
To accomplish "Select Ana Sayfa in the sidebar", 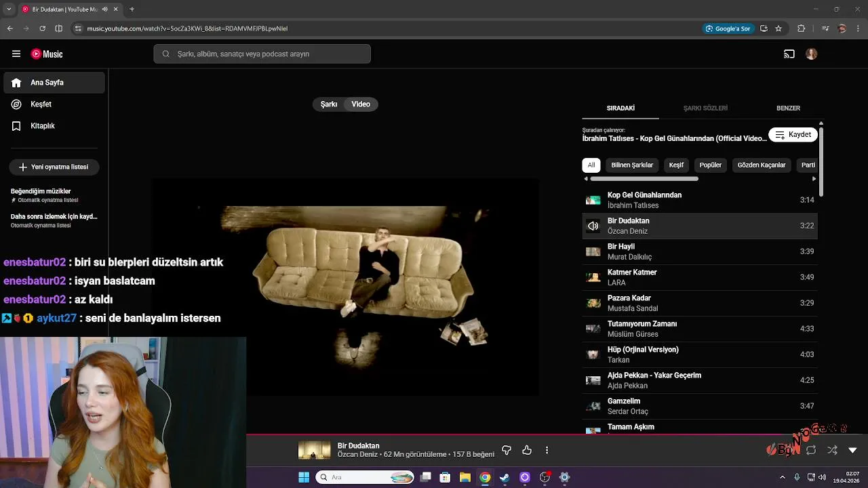I will coord(54,83).
